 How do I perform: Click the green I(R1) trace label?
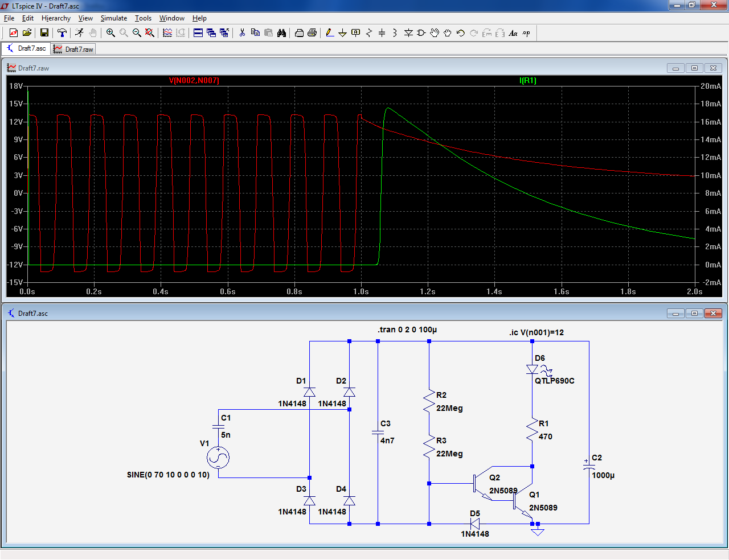click(x=527, y=81)
